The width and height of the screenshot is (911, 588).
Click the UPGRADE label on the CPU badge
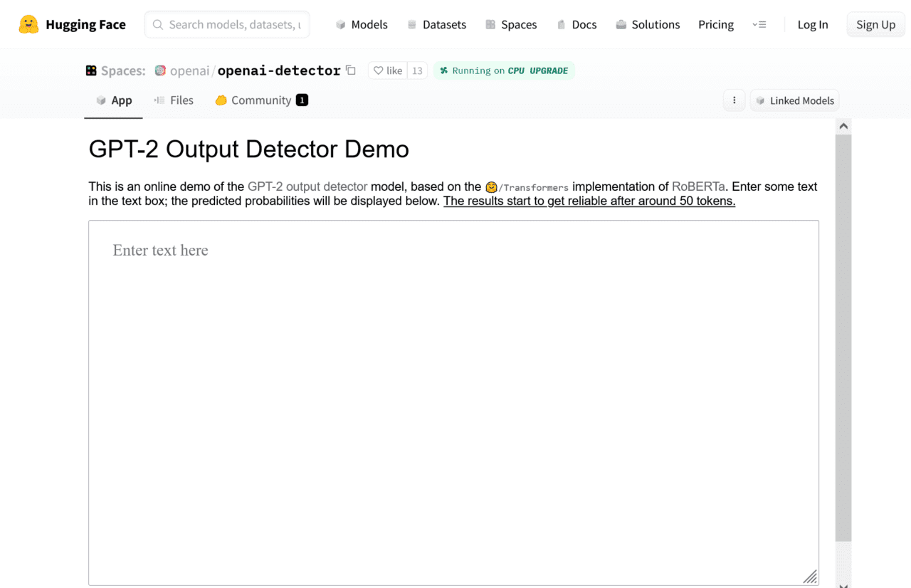pyautogui.click(x=550, y=70)
